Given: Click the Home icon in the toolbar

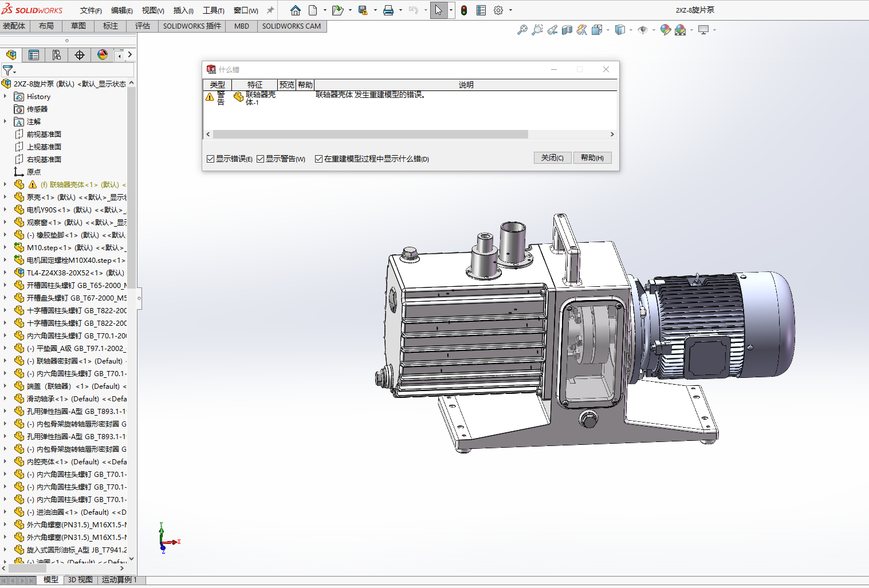Looking at the screenshot, I should [296, 10].
